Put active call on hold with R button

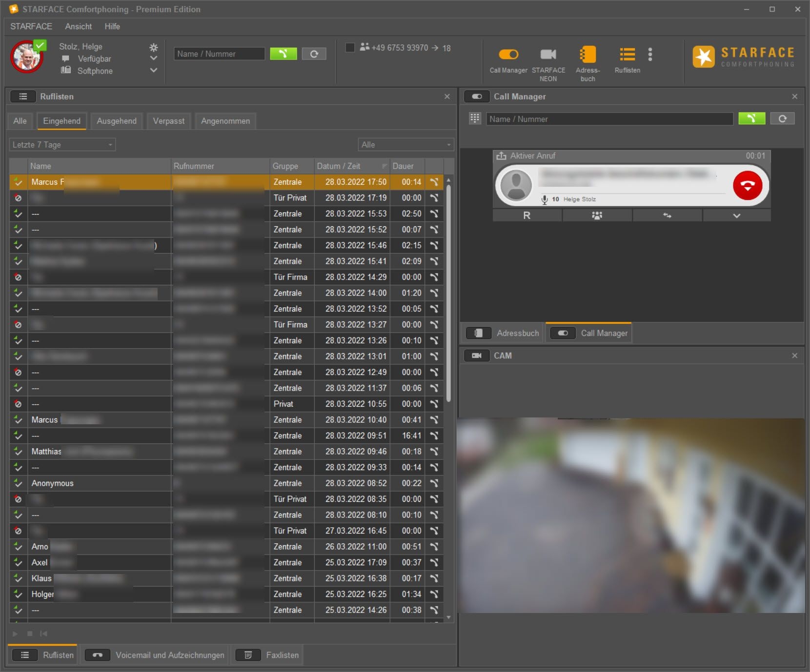[x=527, y=216]
